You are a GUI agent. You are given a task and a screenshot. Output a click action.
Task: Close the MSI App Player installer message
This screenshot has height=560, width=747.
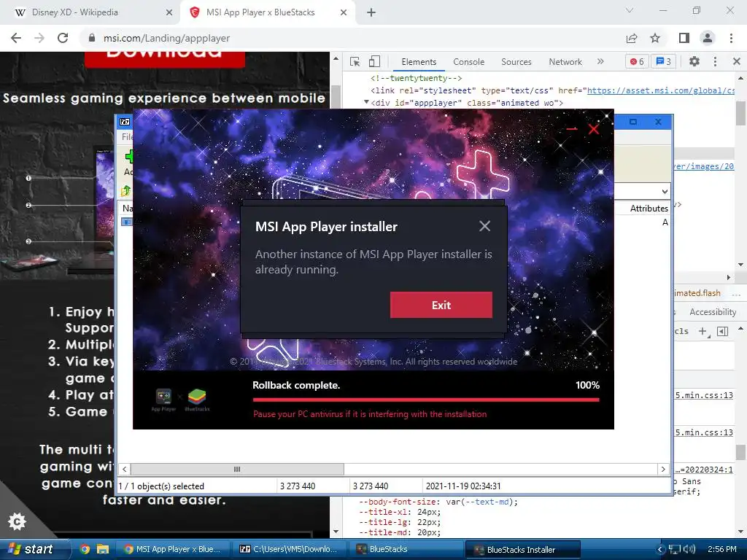(x=484, y=226)
